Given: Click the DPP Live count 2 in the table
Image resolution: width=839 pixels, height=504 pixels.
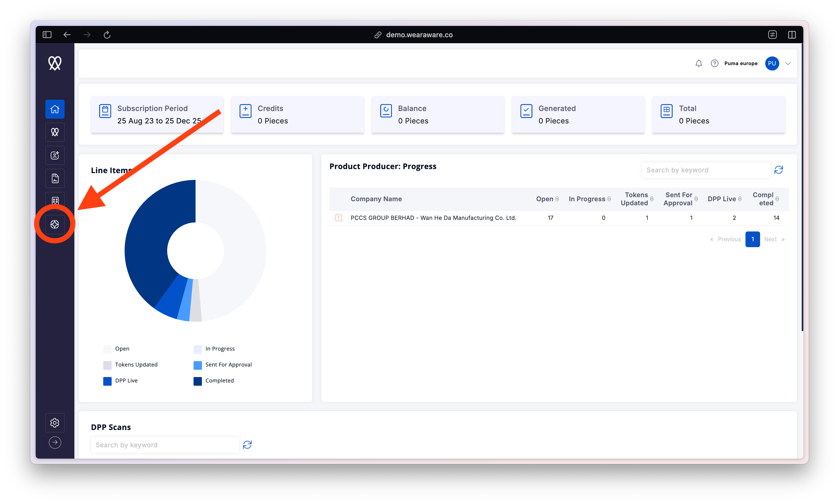Looking at the screenshot, I should pos(734,218).
